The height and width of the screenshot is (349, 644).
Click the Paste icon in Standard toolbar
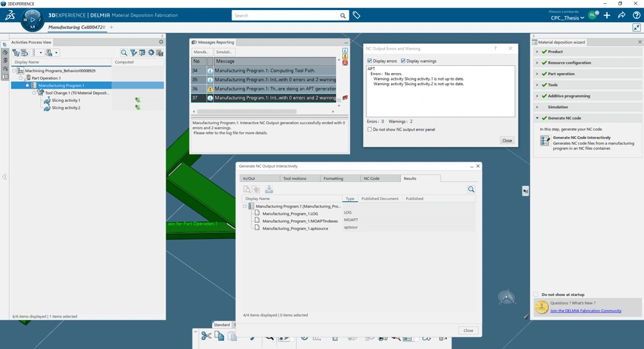point(232,336)
